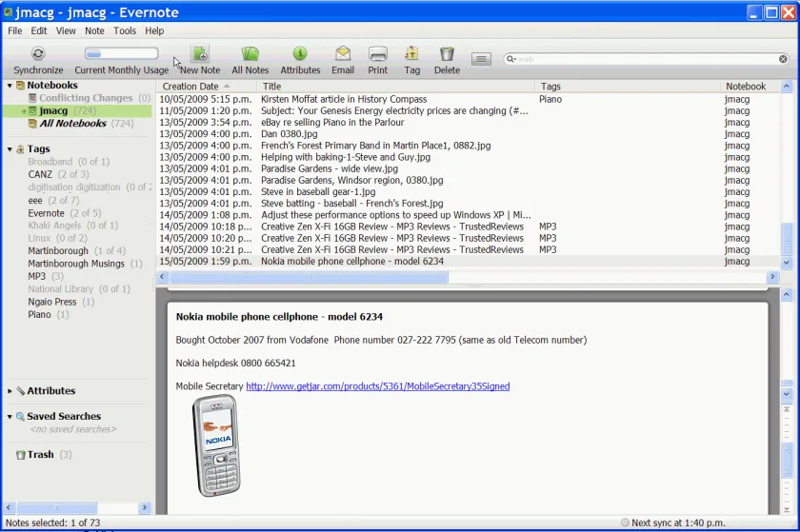Click the sidebar horizontal scrollbar thumb
The image size is (800, 532).
click(x=56, y=507)
